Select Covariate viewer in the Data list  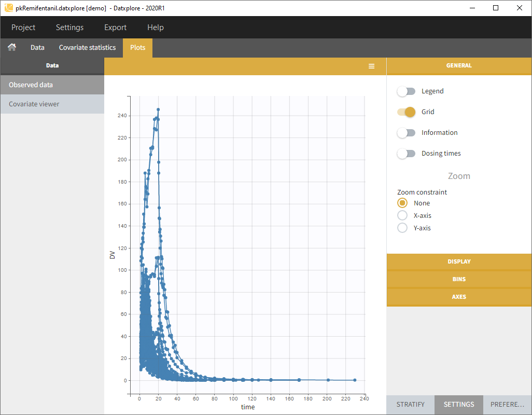pyautogui.click(x=34, y=104)
